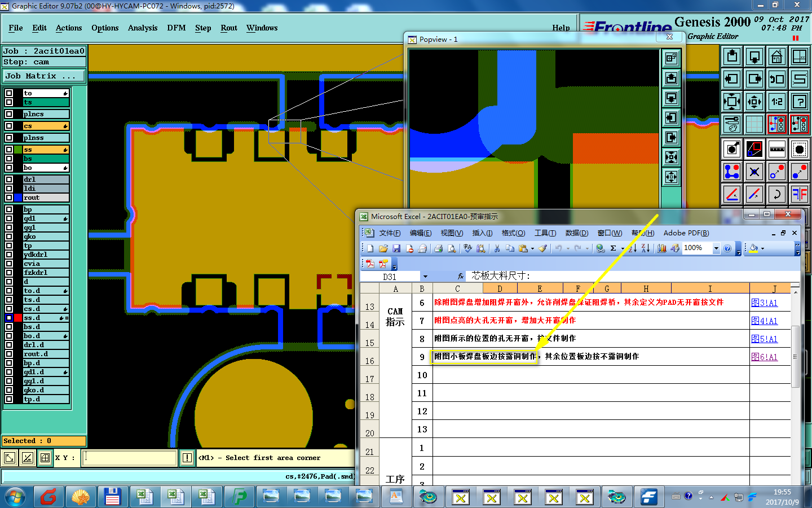Click the zoom in icon with inward arrows
Screen dimensions: 812x508
point(732,102)
